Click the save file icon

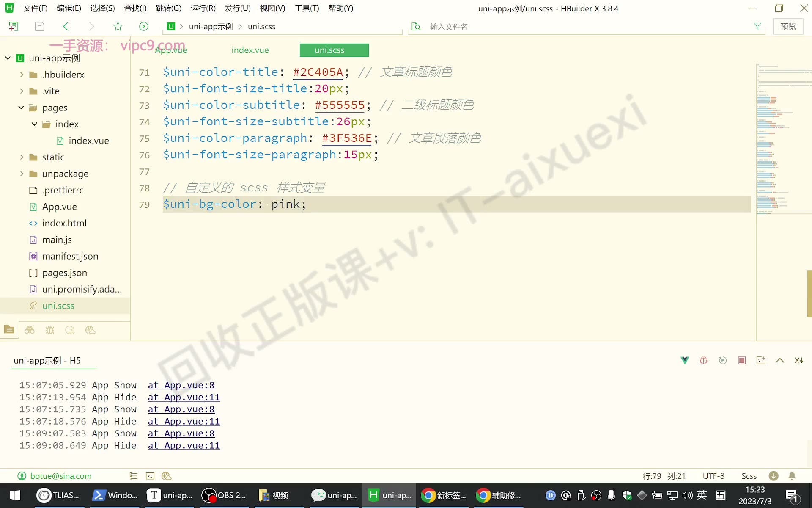(39, 26)
